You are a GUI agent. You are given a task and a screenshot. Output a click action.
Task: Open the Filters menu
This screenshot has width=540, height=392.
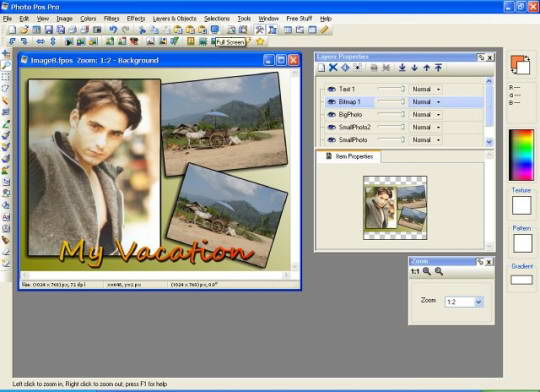(x=111, y=19)
